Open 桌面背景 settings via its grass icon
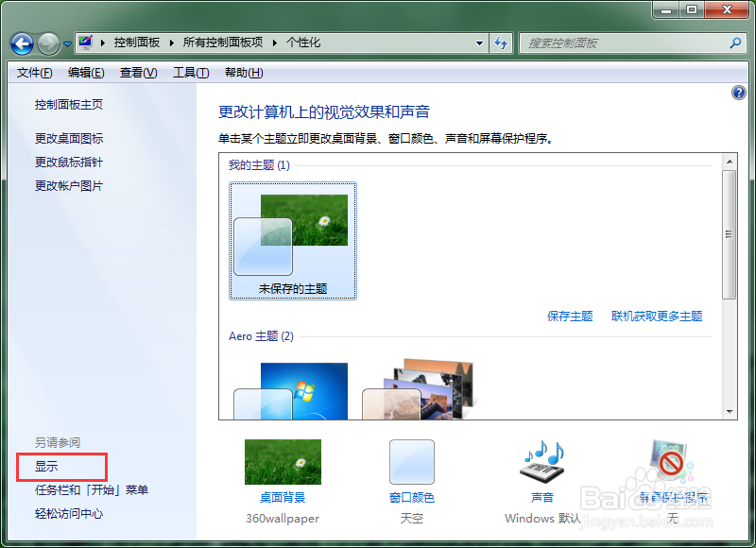The height and width of the screenshot is (548, 756). (x=282, y=462)
